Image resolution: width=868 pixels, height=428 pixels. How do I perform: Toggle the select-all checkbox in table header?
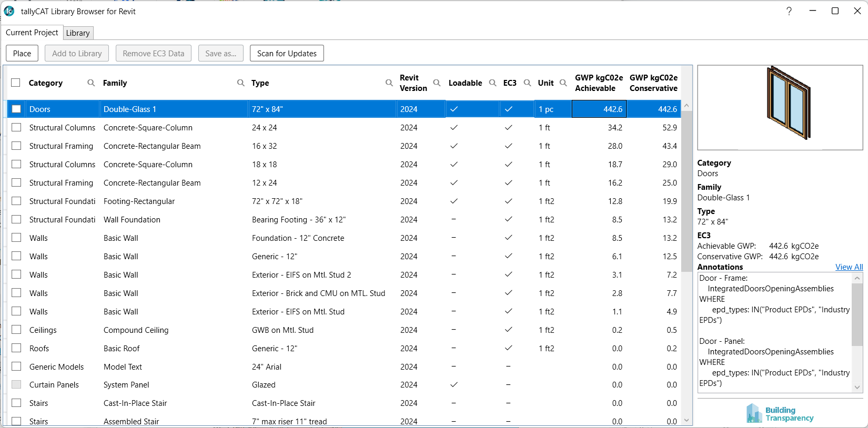point(16,83)
